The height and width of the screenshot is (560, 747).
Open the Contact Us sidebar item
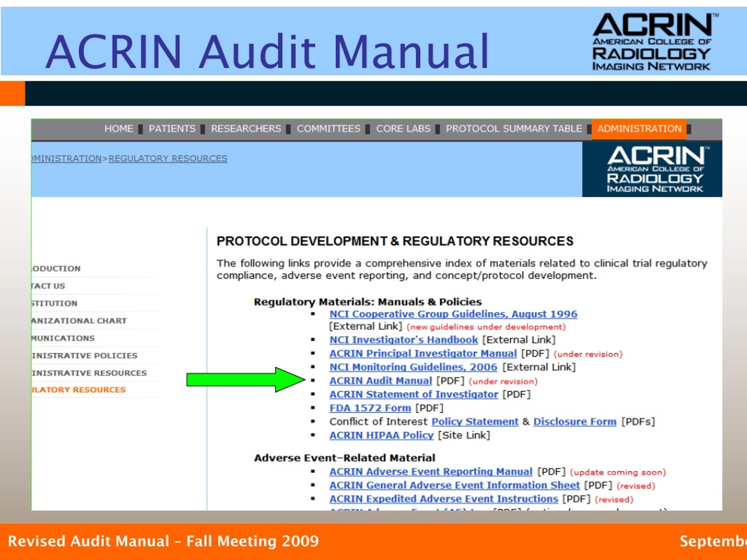[x=48, y=286]
